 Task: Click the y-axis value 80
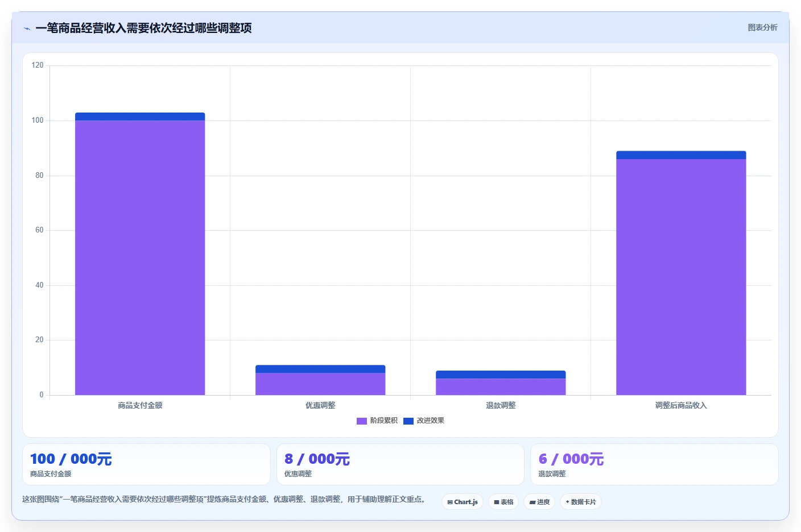coord(39,176)
